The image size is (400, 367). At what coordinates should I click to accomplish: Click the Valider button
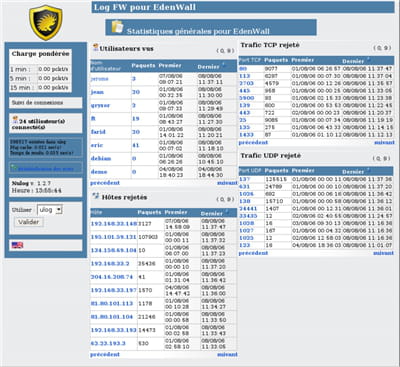[29, 222]
